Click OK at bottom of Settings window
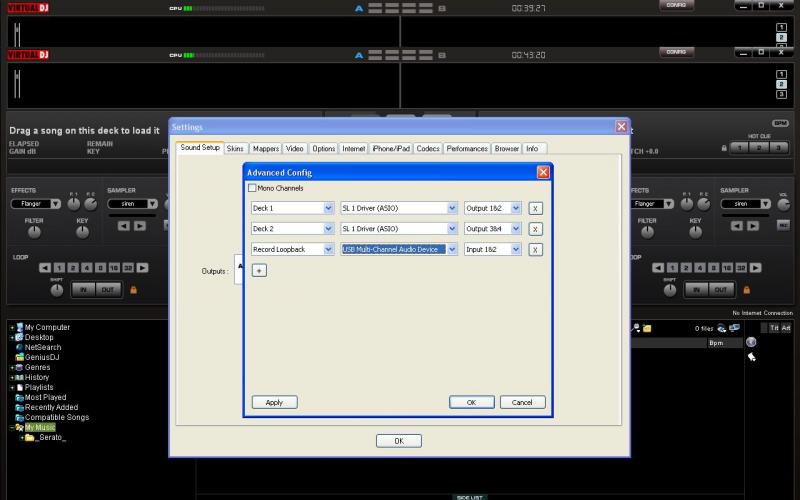Image resolution: width=800 pixels, height=500 pixels. (399, 441)
